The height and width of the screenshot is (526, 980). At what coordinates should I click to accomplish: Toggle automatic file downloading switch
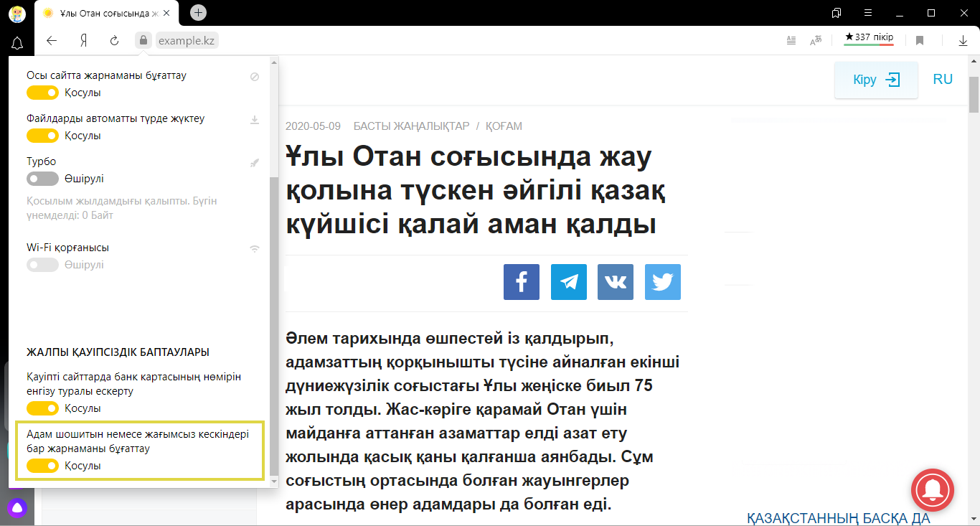42,136
